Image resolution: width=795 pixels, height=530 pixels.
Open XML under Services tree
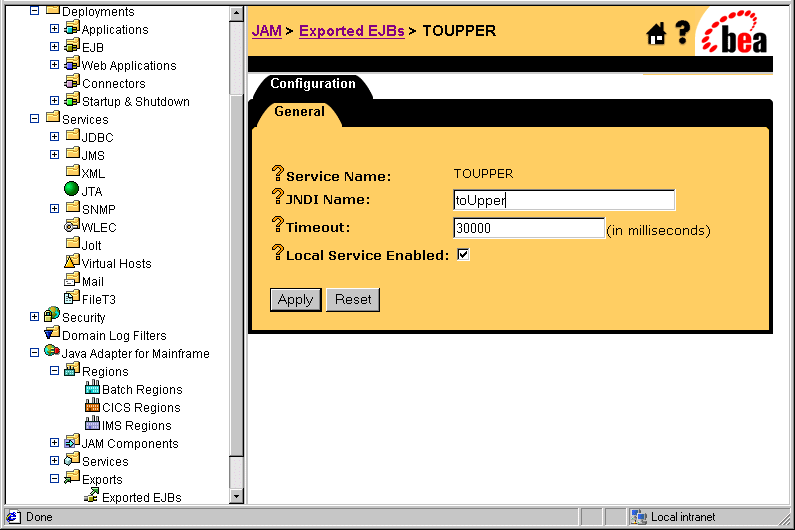(x=93, y=173)
